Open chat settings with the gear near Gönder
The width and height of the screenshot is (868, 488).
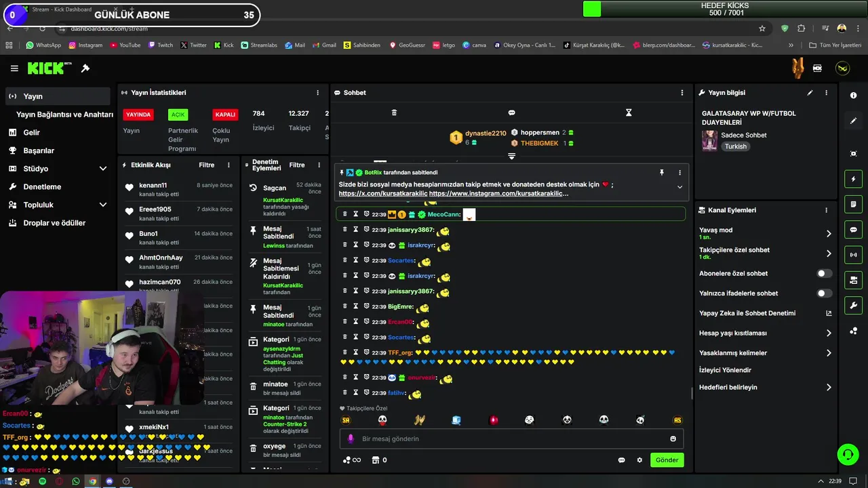[639, 460]
